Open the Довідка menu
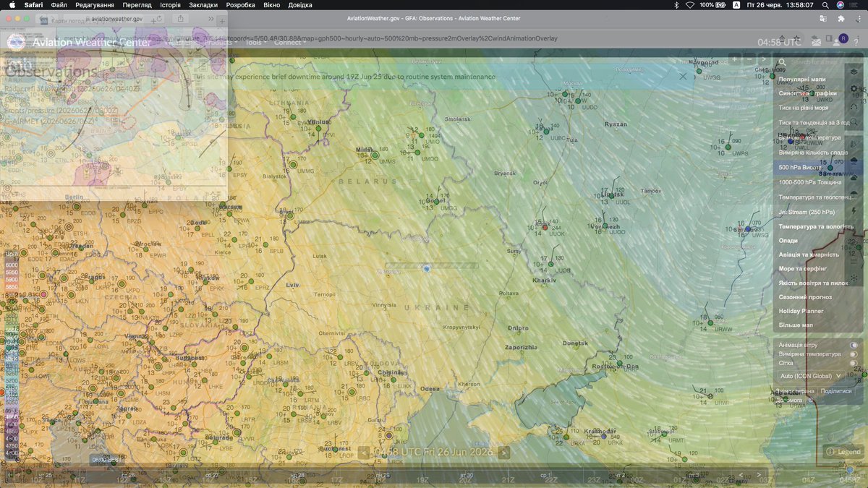The image size is (868, 488). [x=300, y=5]
